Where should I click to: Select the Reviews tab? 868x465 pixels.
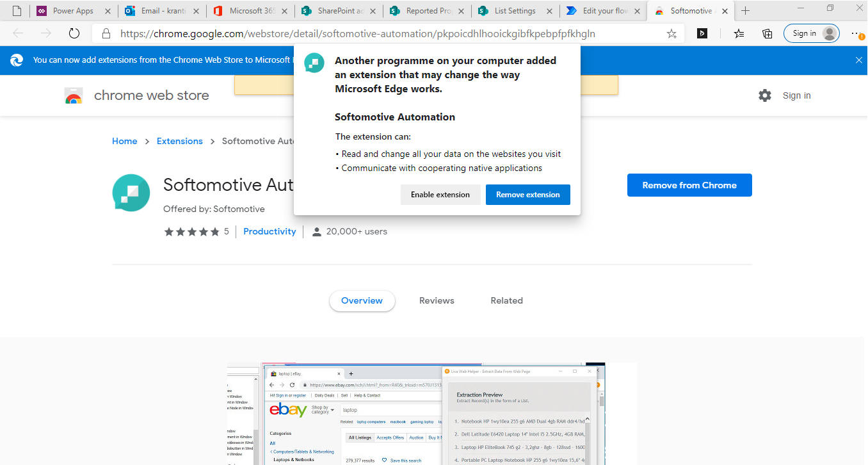pos(437,300)
